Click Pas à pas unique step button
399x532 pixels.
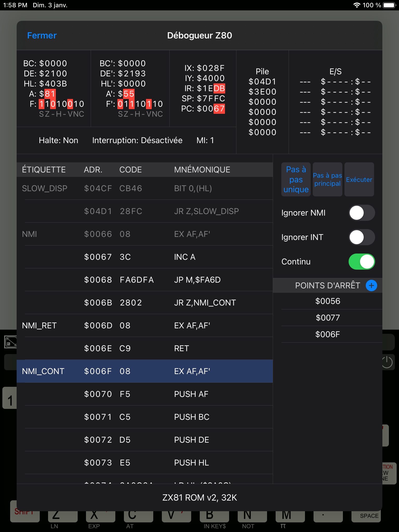click(x=296, y=179)
